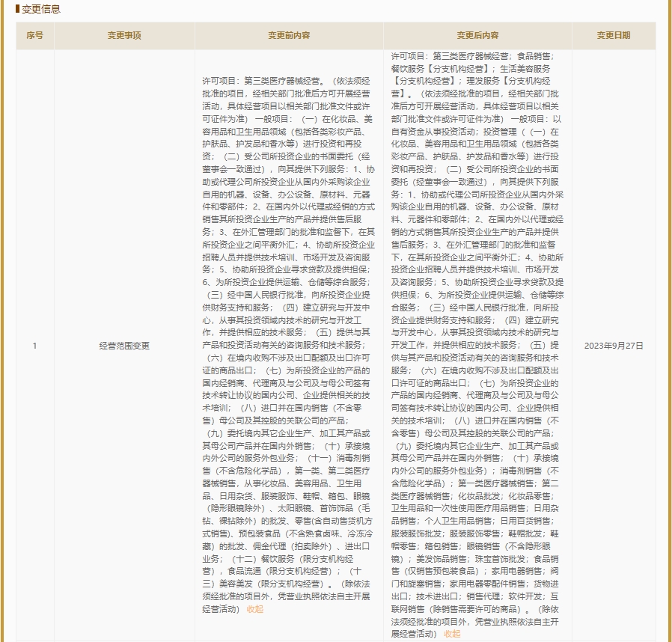Click the 变更前内容 column header
The image size is (672, 642).
pos(289,35)
